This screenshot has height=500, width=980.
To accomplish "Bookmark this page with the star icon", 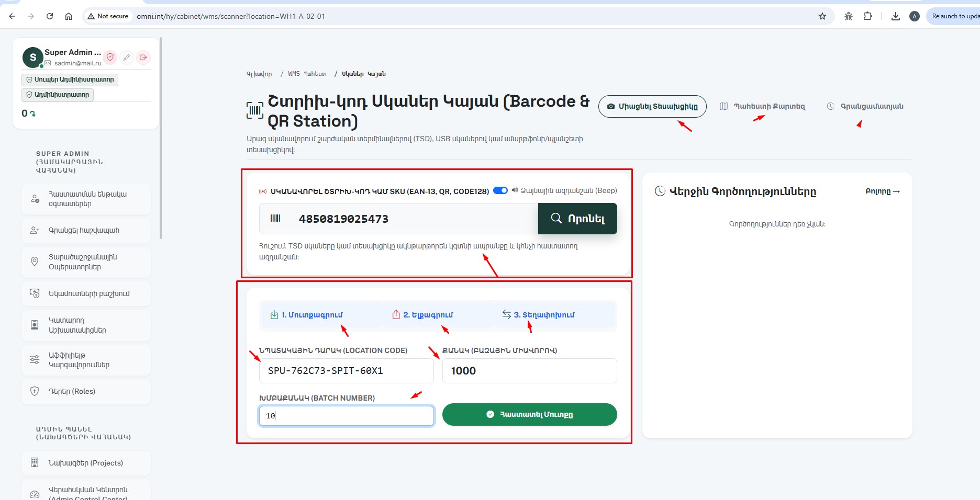I will (x=822, y=16).
